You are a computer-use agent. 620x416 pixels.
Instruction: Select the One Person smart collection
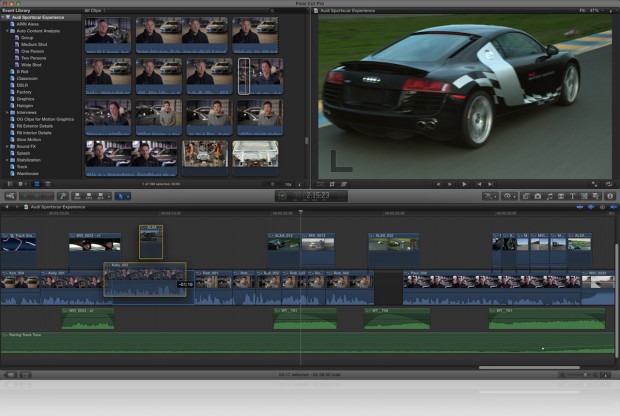coord(32,51)
